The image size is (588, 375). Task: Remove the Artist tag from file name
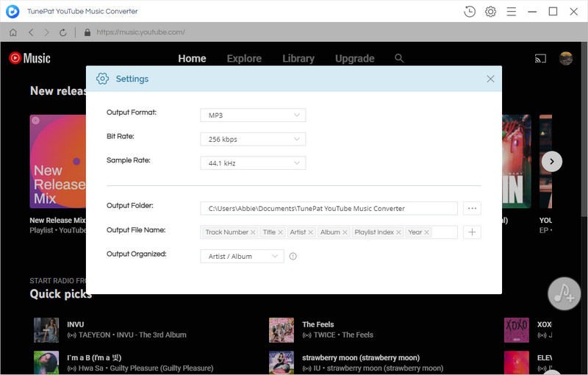point(310,232)
